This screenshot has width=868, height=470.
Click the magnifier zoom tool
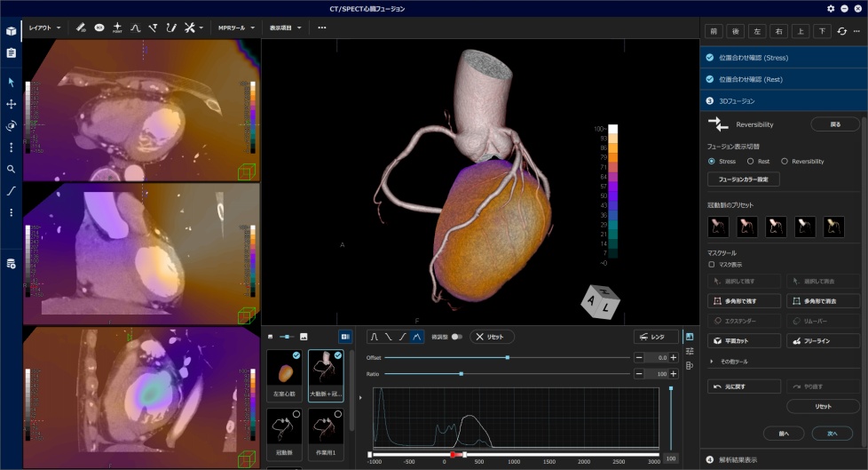[12, 169]
